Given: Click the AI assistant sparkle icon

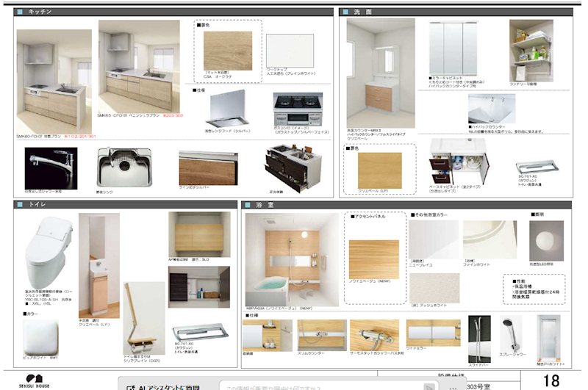Looking at the screenshot, I should pyautogui.click(x=130, y=388).
